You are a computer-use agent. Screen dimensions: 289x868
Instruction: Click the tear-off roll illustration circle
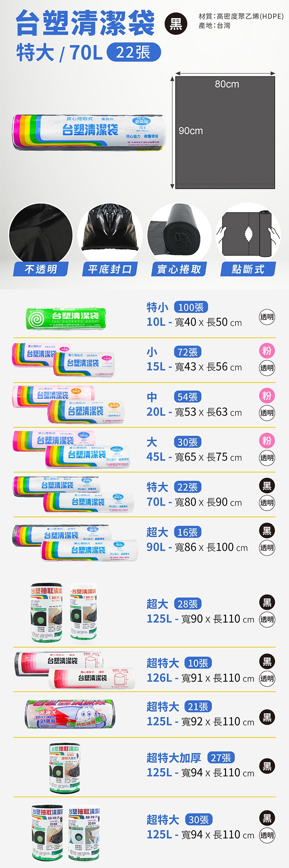click(x=248, y=233)
